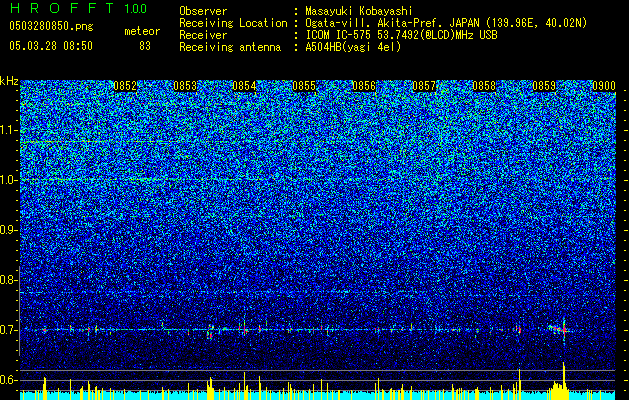Image resolution: width=629 pixels, height=400 pixels.
Task: Click the A504HB(yagi 4el) antenna text
Action: point(353,47)
